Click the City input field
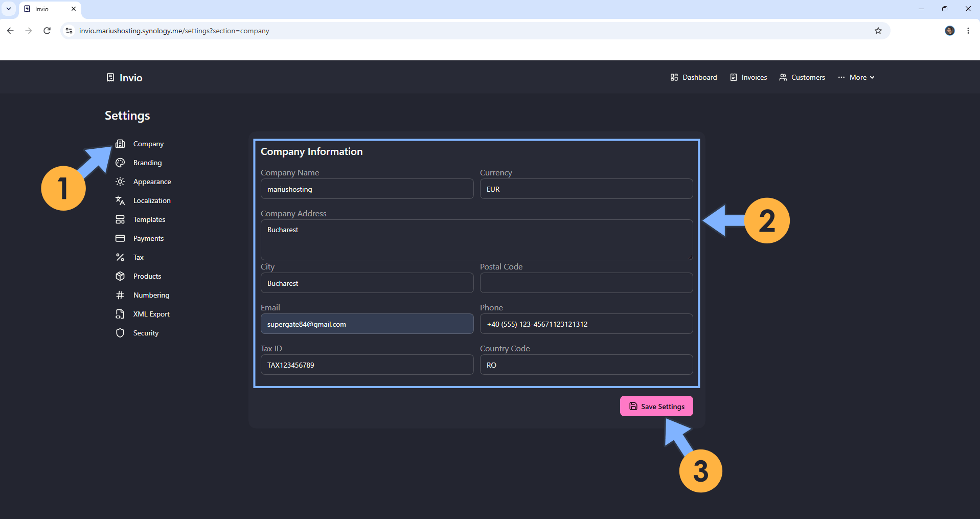The image size is (980, 519). pyautogui.click(x=367, y=283)
